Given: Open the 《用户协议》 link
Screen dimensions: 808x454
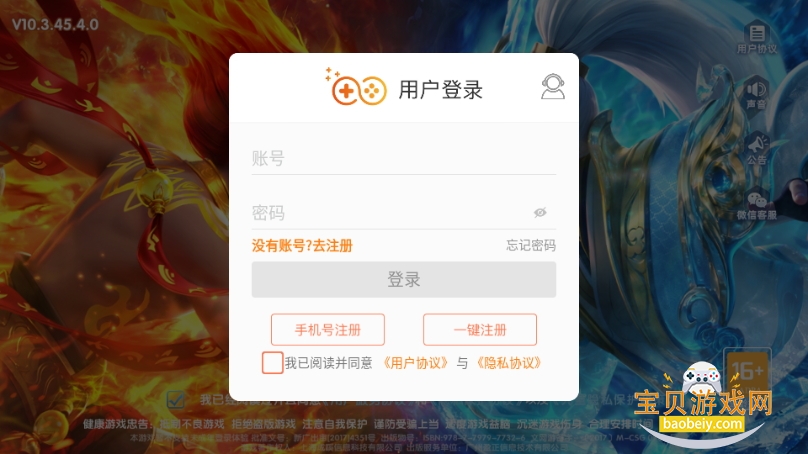Looking at the screenshot, I should [415, 363].
